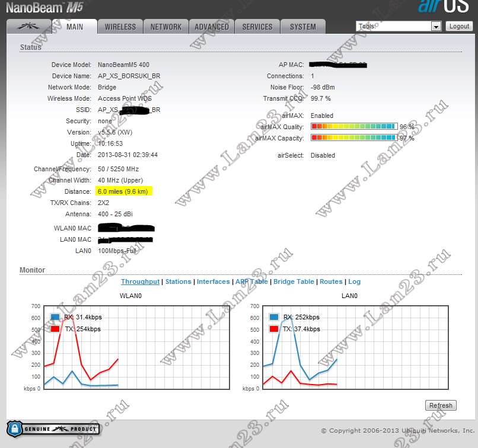Screen dimensions: 478x448
Task: View the Bridge Table link
Action: point(294,281)
